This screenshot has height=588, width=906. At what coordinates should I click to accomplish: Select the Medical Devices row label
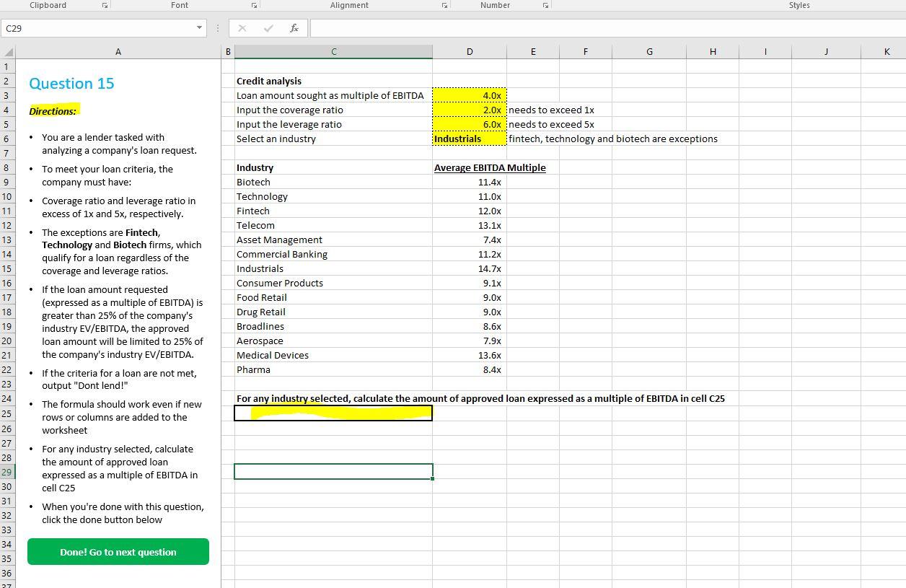[x=273, y=355]
